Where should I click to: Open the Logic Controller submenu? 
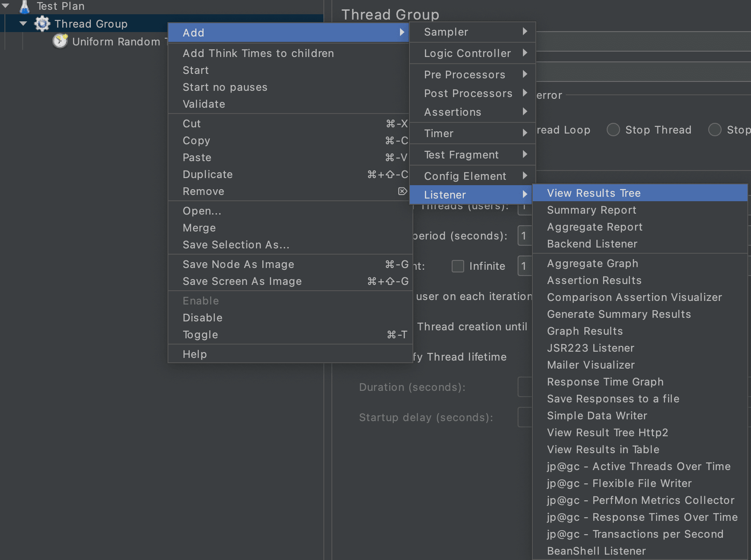(x=467, y=53)
